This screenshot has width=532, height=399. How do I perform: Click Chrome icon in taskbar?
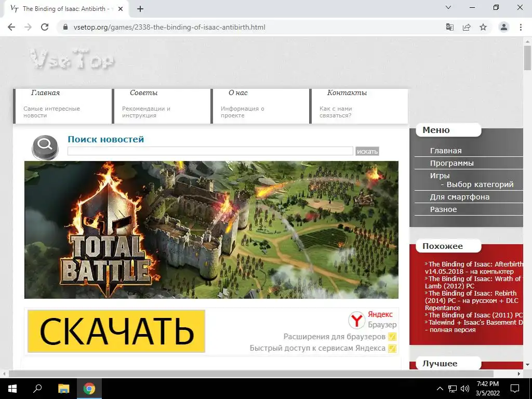point(89,389)
